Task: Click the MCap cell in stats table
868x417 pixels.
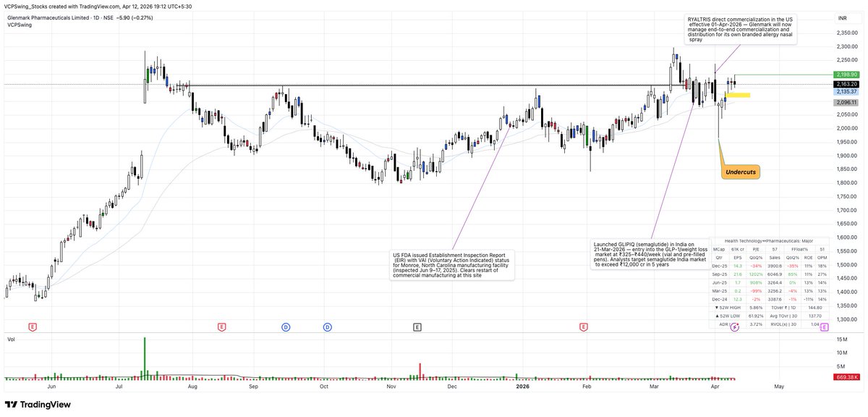Action: [x=719, y=249]
